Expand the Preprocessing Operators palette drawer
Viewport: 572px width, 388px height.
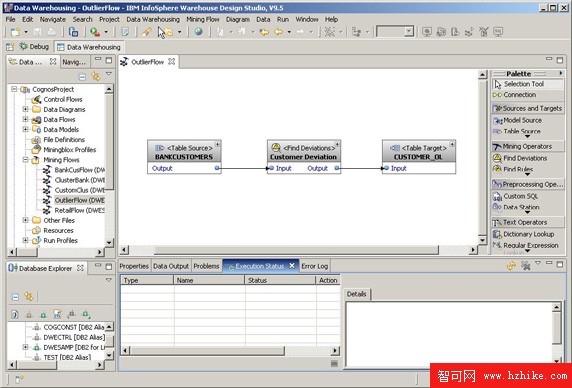tap(527, 184)
